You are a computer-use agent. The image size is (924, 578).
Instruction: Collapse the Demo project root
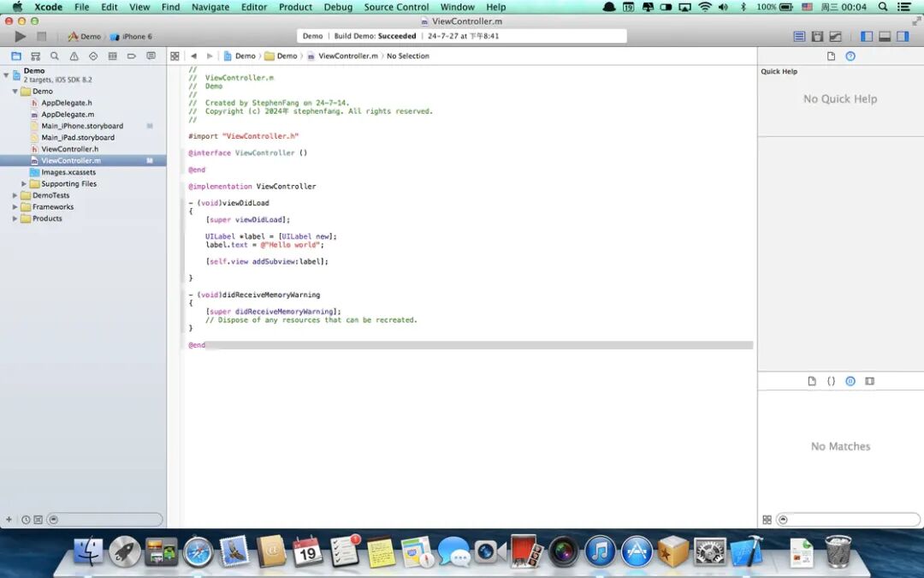pyautogui.click(x=7, y=74)
